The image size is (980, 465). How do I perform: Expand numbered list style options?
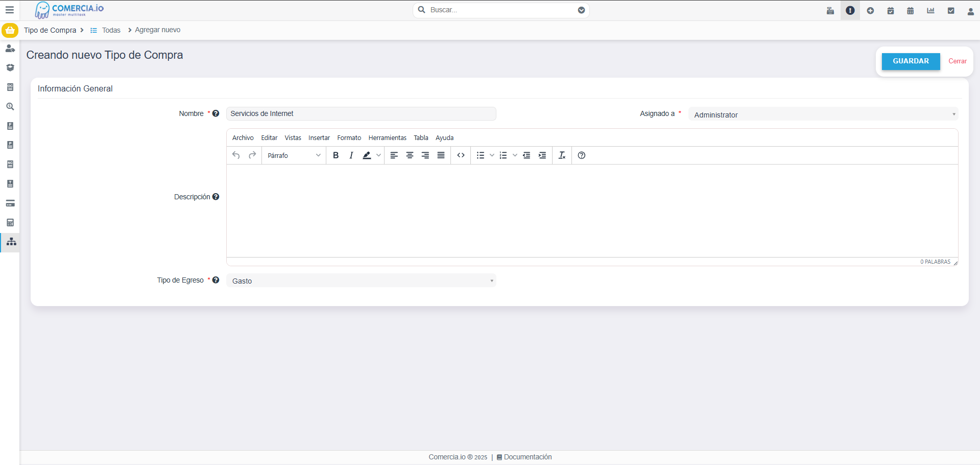pyautogui.click(x=515, y=155)
